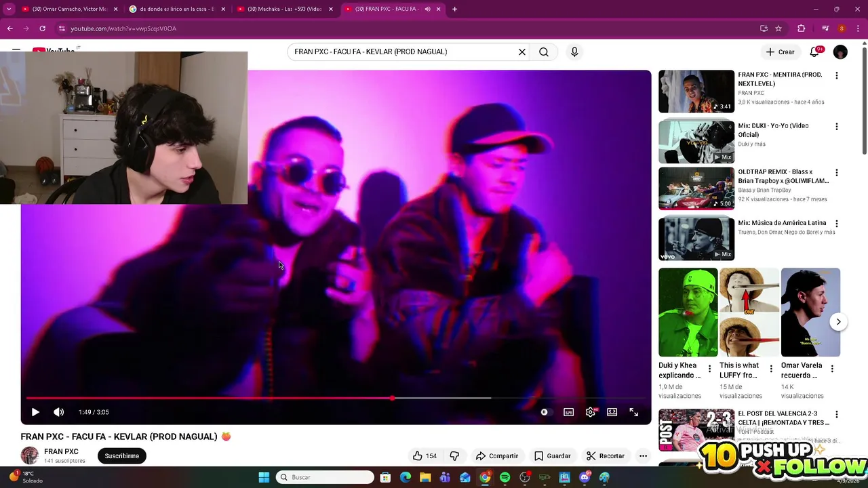
Task: Like the video with thumbs up
Action: (425, 456)
